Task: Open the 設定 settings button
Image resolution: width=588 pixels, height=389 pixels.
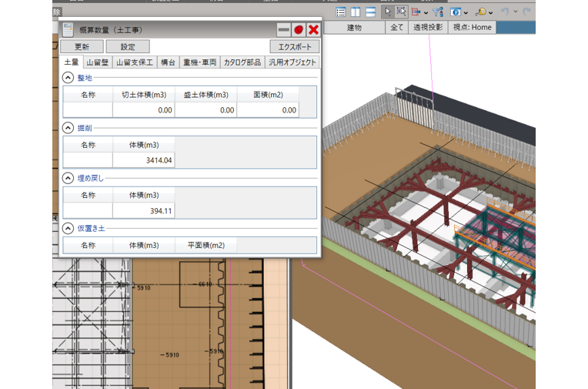Action: (x=128, y=47)
